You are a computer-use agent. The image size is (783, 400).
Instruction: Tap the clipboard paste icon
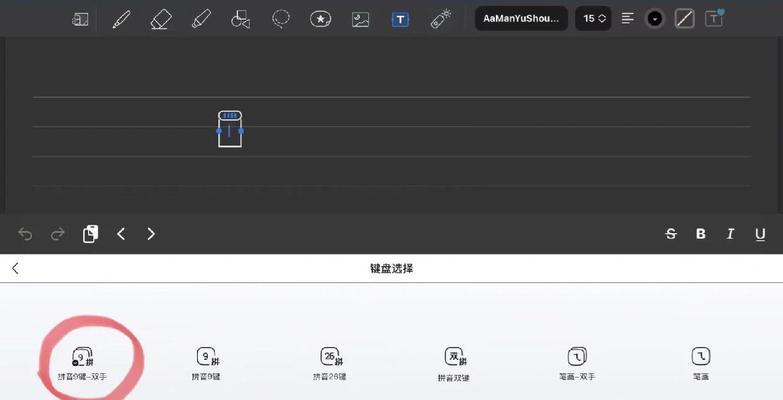tap(90, 234)
